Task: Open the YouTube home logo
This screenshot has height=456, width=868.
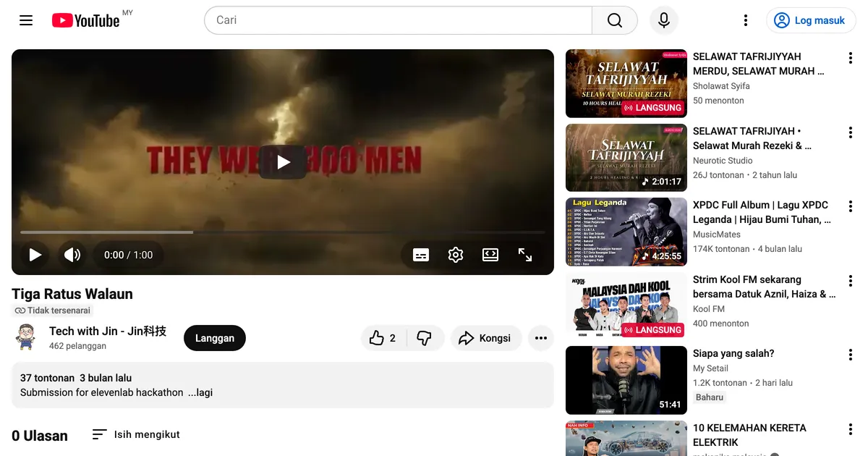Action: coord(86,20)
